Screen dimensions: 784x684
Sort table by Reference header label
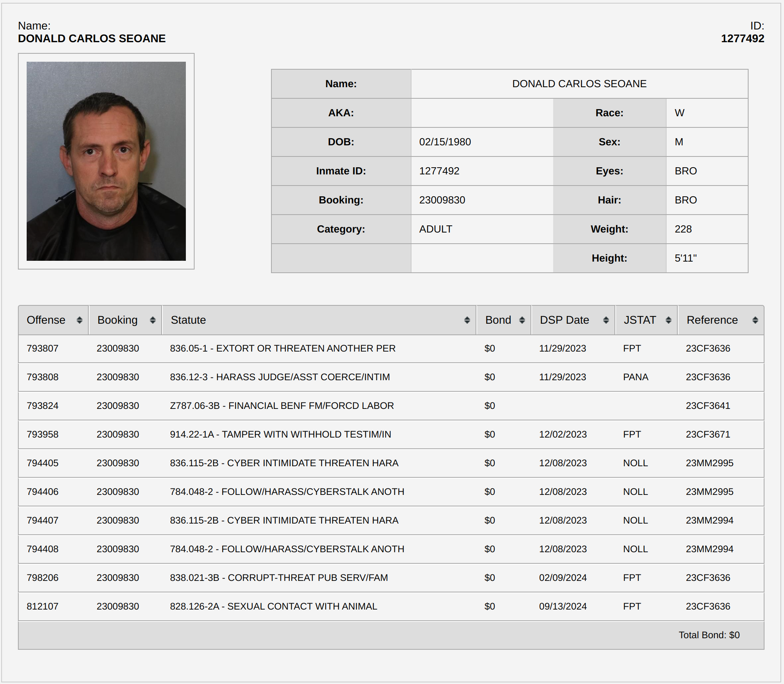[x=712, y=320]
